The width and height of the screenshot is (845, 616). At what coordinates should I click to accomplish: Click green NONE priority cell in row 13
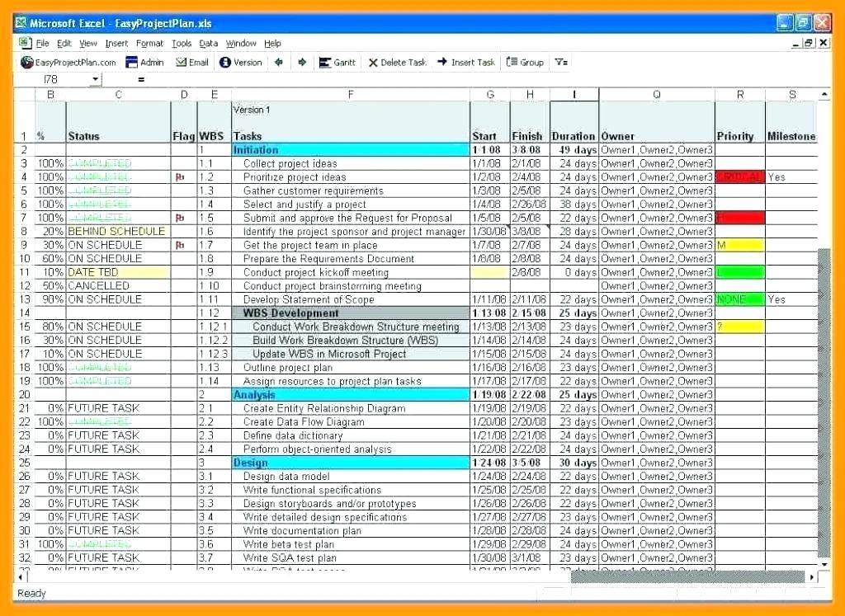pos(740,299)
